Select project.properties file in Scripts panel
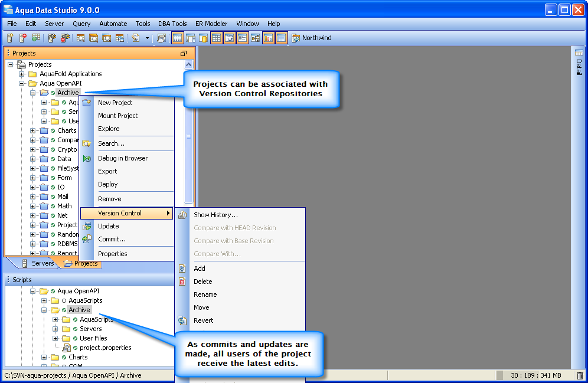The height and width of the screenshot is (383, 588). click(105, 348)
